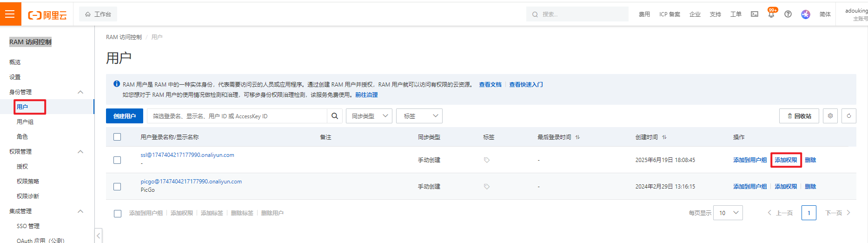Click the 创建用户 button
The width and height of the screenshot is (868, 243).
[125, 116]
